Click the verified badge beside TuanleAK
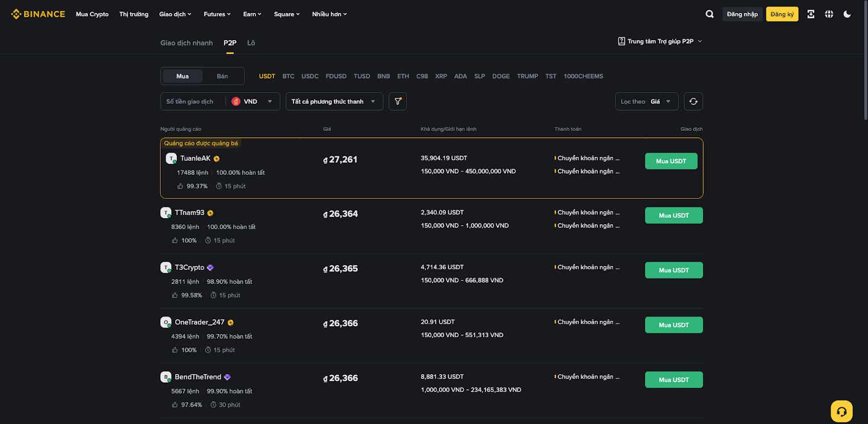 click(216, 159)
